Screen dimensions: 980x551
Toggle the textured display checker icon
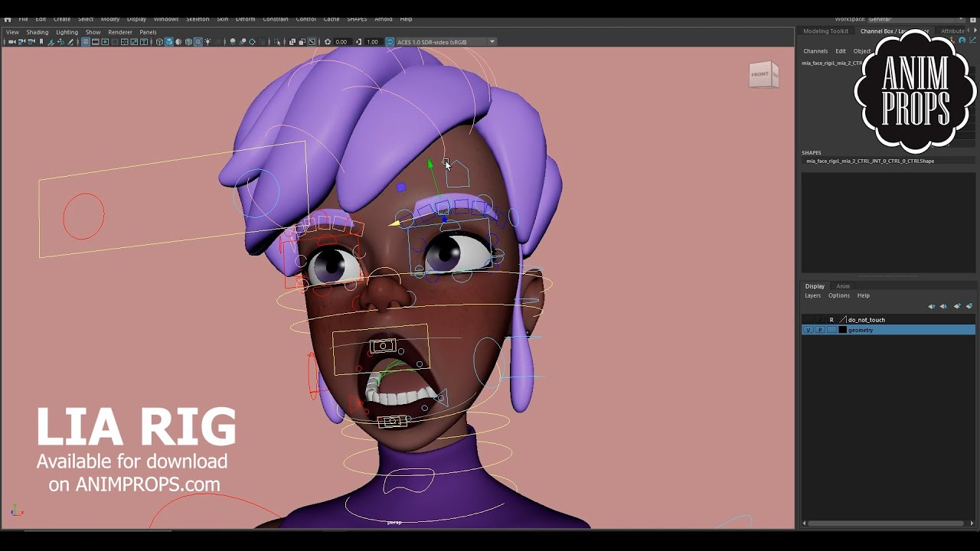(x=198, y=41)
